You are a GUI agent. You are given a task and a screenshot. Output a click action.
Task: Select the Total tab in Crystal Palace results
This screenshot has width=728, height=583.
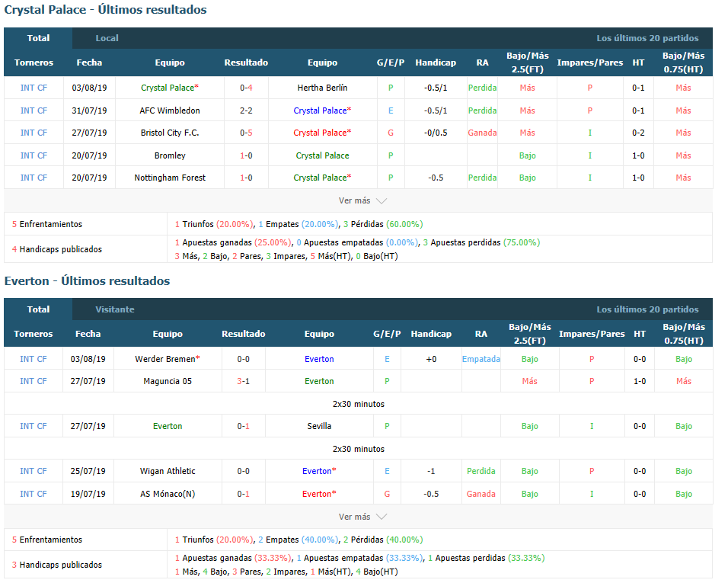coord(38,38)
